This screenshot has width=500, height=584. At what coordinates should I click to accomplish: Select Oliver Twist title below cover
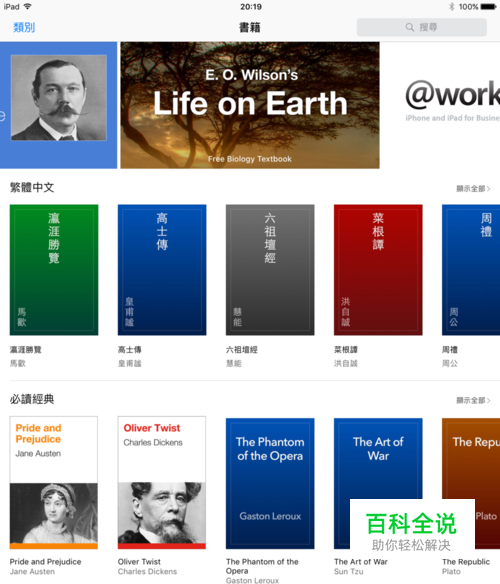coord(139,562)
